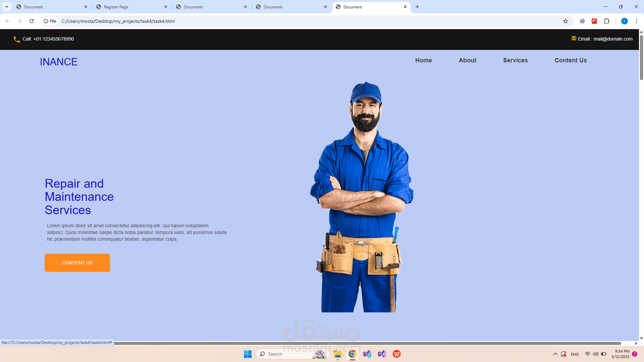
Task: Click the Wi-Fi tray icon
Action: [588, 354]
